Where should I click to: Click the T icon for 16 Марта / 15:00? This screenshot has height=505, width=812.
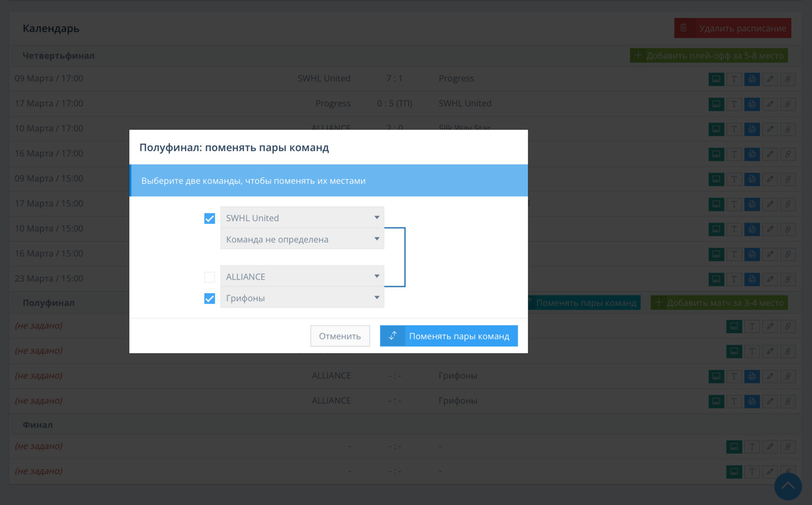tap(734, 254)
